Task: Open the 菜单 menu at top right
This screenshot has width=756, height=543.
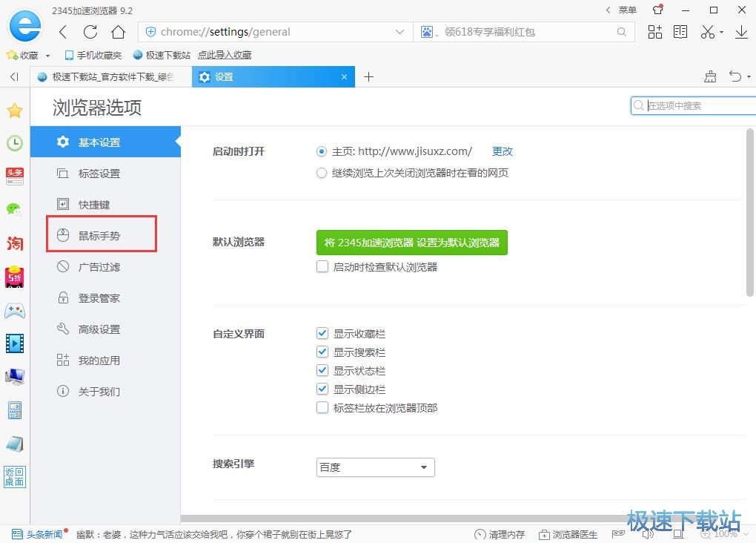Action: pos(627,10)
